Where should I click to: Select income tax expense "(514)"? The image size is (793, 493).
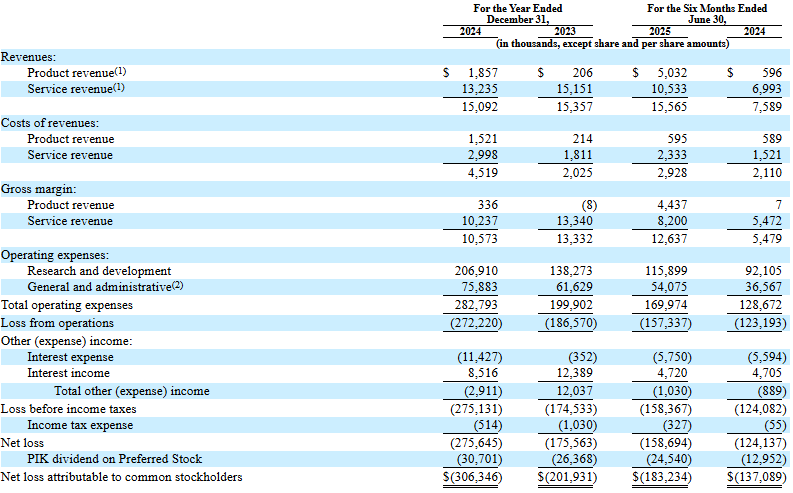click(x=488, y=425)
